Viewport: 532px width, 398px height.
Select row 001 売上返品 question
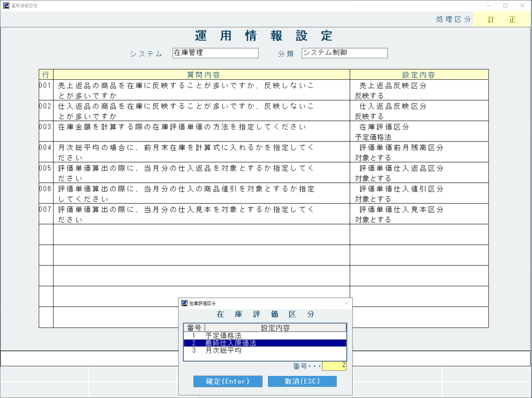tap(202, 90)
